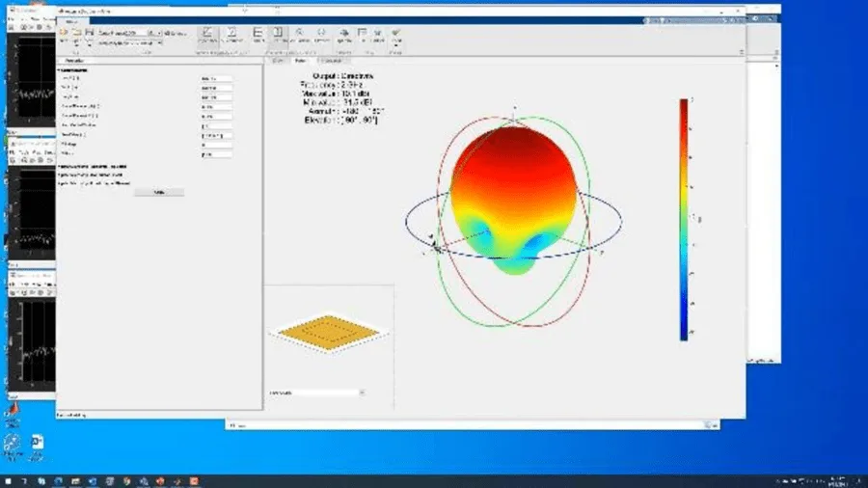Open the AZ Pattern plot tool

pos(300,36)
